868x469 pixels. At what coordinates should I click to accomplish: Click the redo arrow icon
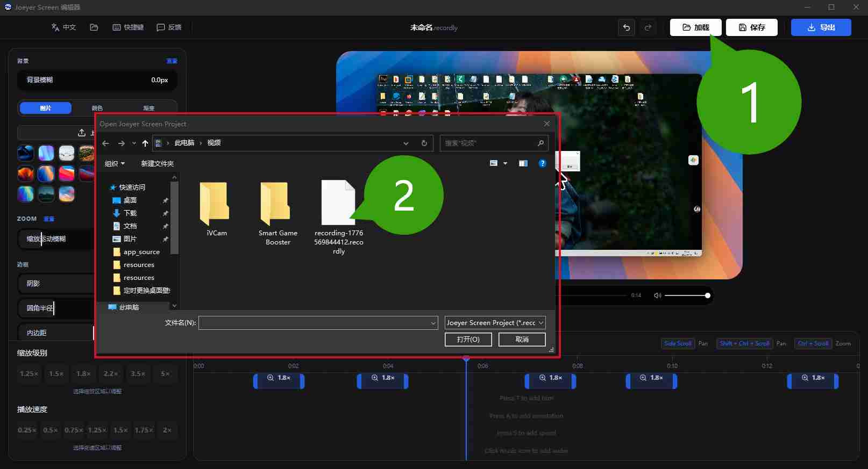pos(648,27)
